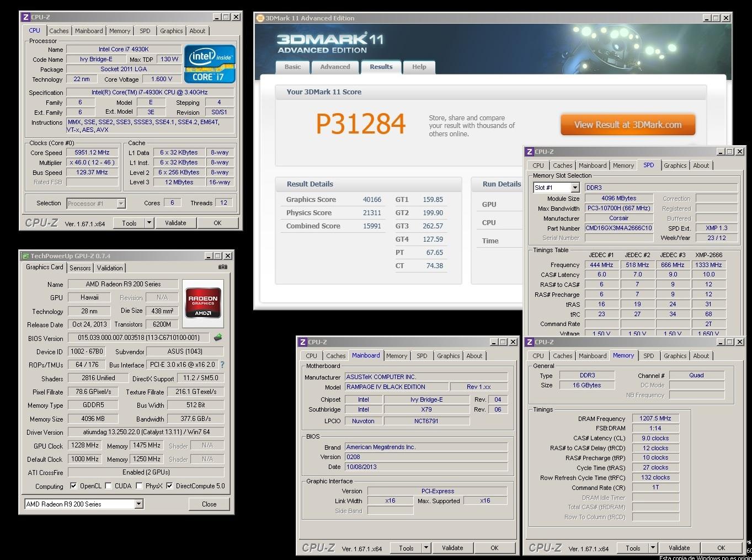The width and height of the screenshot is (752, 560).
Task: Click Validate in top-left CPU-Z window
Action: (175, 223)
